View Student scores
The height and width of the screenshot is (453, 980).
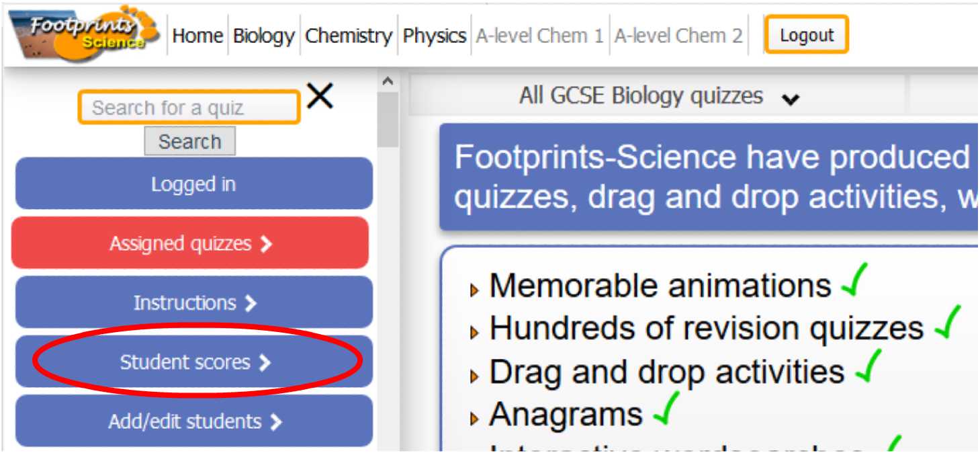(x=194, y=363)
